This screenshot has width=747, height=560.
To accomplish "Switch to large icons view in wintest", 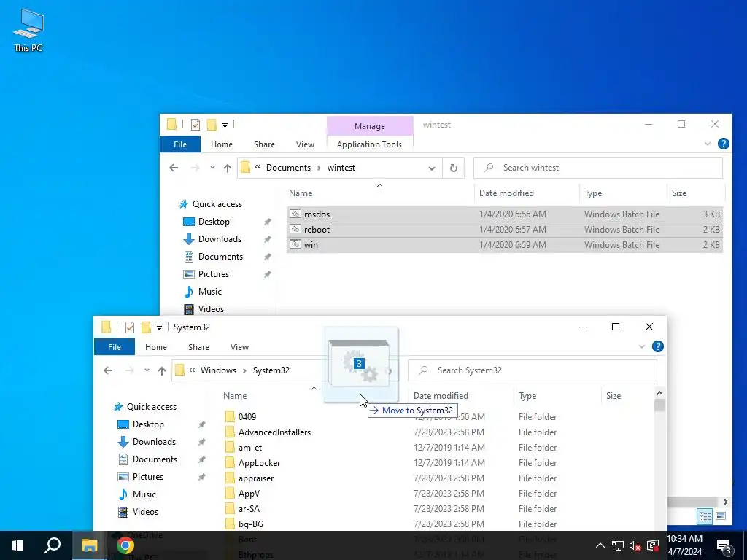I will (721, 516).
